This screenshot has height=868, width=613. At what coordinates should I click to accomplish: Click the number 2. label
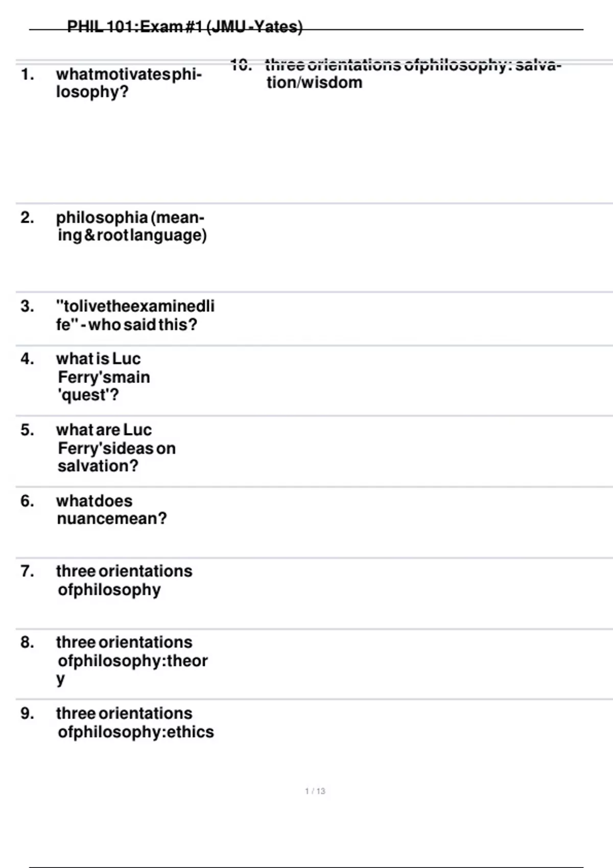(x=28, y=218)
